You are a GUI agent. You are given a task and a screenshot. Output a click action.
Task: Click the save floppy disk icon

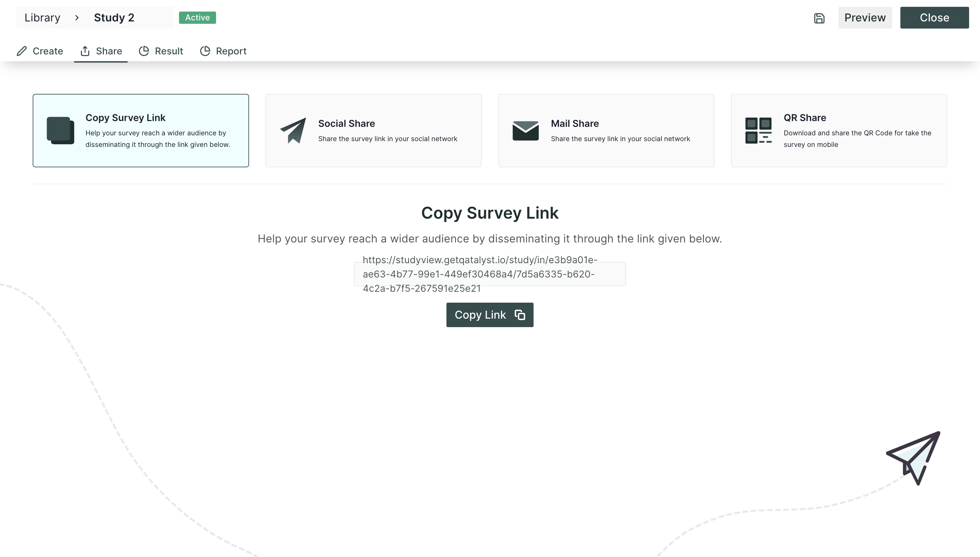pos(819,18)
